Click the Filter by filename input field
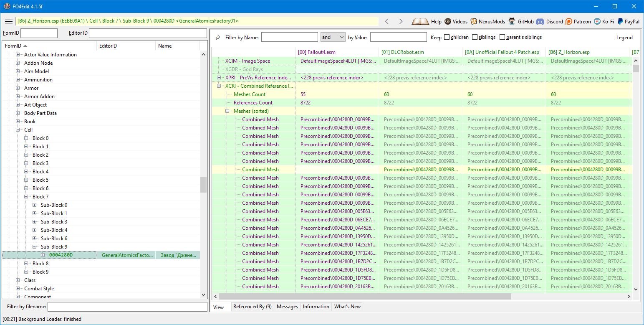Screen dimensions: 644x325 click(x=127, y=307)
